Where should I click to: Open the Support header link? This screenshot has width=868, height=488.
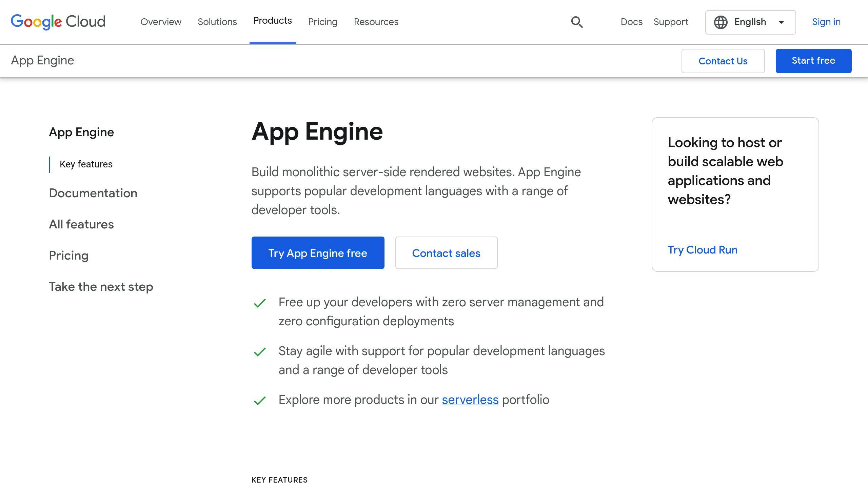pos(671,22)
